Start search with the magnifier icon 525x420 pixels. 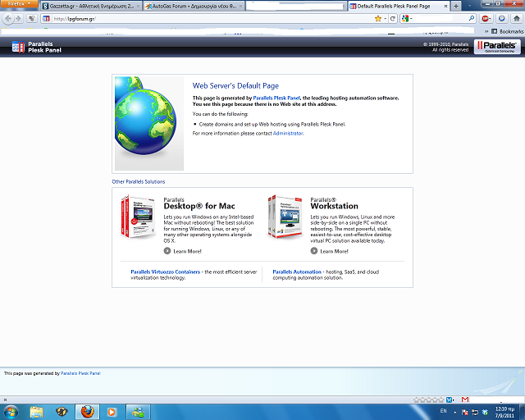472,18
